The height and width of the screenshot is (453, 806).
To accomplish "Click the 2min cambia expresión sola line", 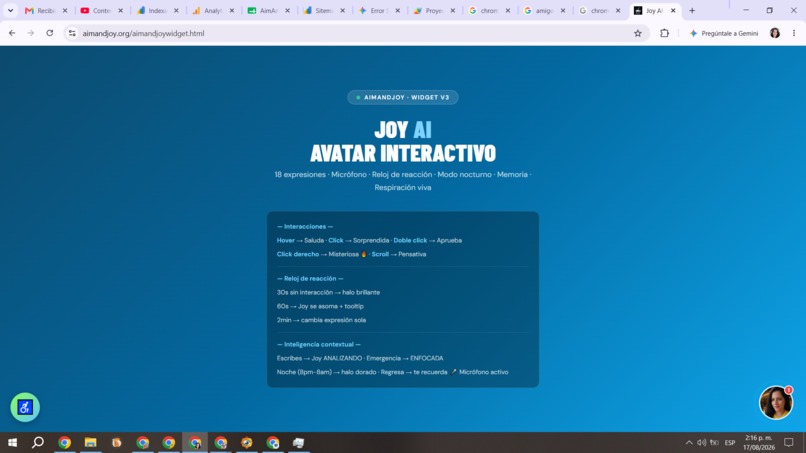I will click(321, 320).
